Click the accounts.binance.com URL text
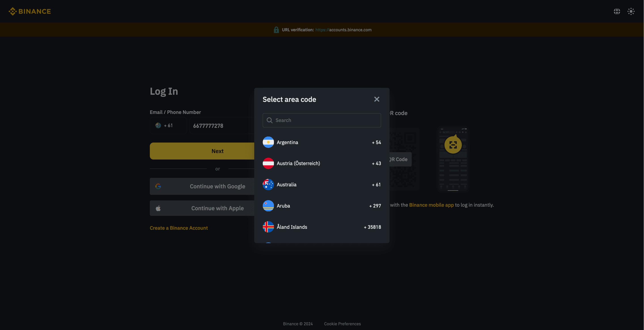The width and height of the screenshot is (644, 330). coord(343,30)
